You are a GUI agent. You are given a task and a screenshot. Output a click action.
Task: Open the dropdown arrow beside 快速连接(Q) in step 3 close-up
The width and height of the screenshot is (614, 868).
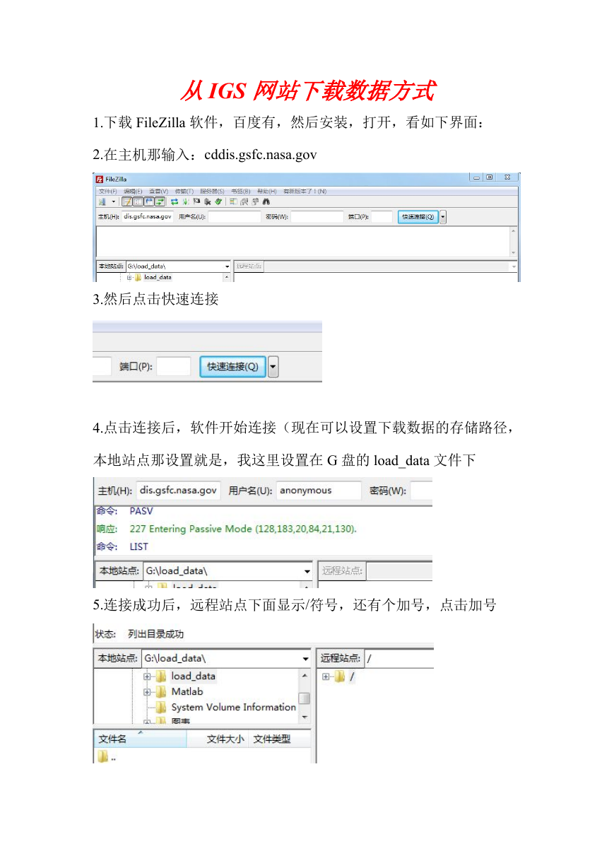[x=273, y=367]
